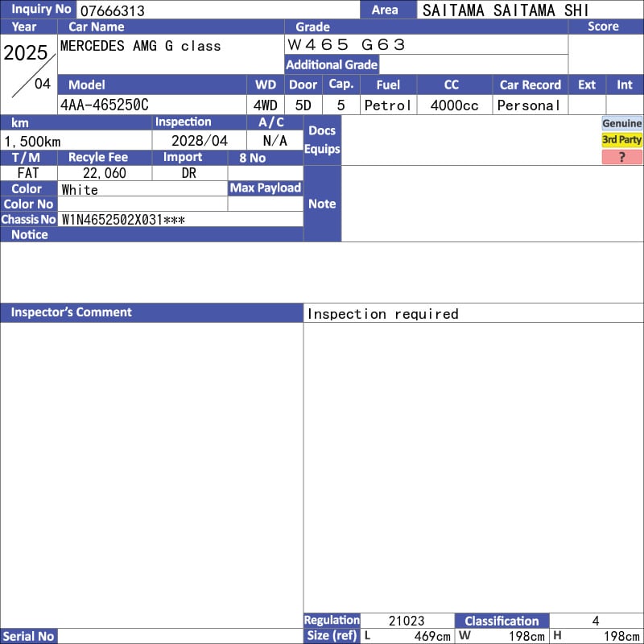Screen dimensions: 644x644
Task: Click the Regulation value 21023
Action: 407,621
